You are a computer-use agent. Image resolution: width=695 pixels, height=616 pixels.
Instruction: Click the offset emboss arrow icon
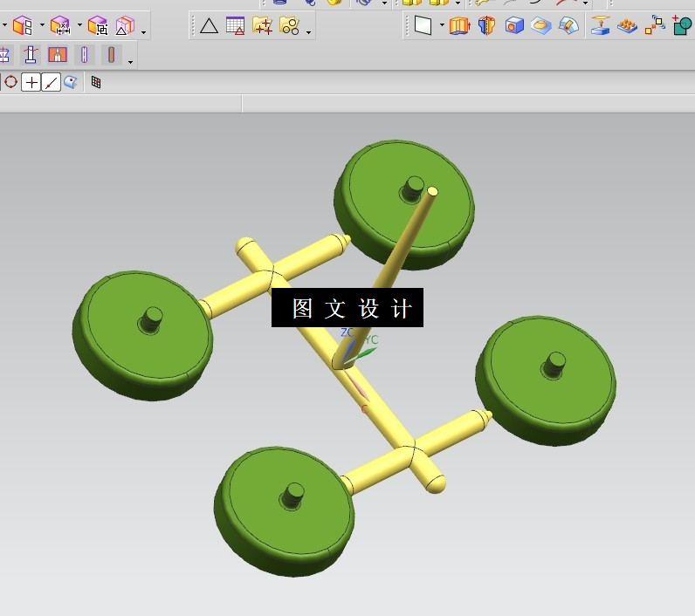coord(600,25)
